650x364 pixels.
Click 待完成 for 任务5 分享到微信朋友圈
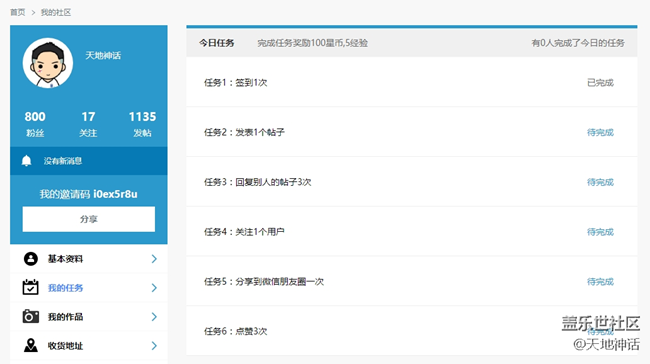[600, 281]
